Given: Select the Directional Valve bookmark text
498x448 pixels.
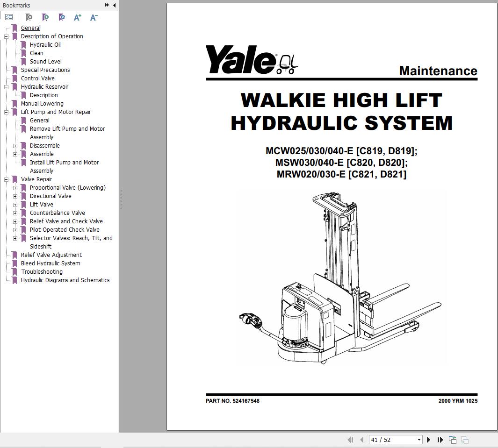Looking at the screenshot, I should (x=51, y=196).
